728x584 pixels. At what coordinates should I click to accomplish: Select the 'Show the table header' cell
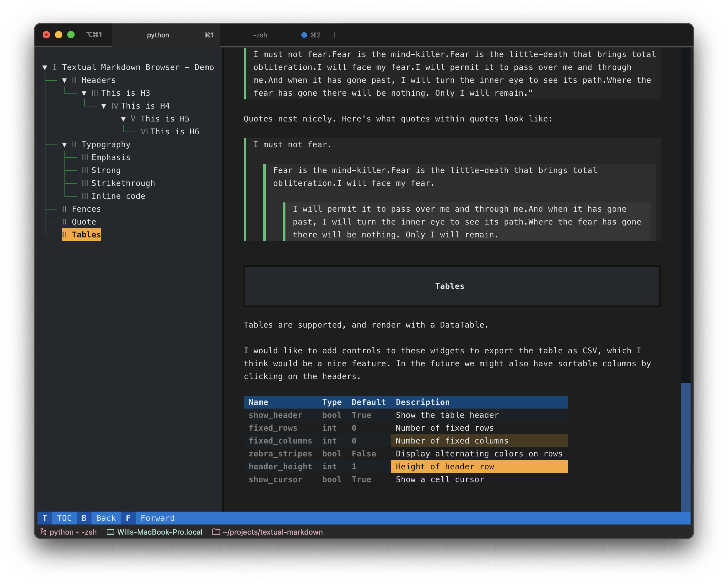coord(479,415)
